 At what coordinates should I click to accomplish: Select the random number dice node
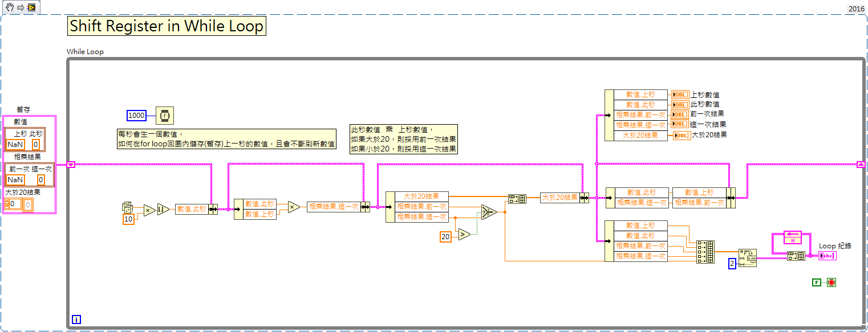click(127, 207)
